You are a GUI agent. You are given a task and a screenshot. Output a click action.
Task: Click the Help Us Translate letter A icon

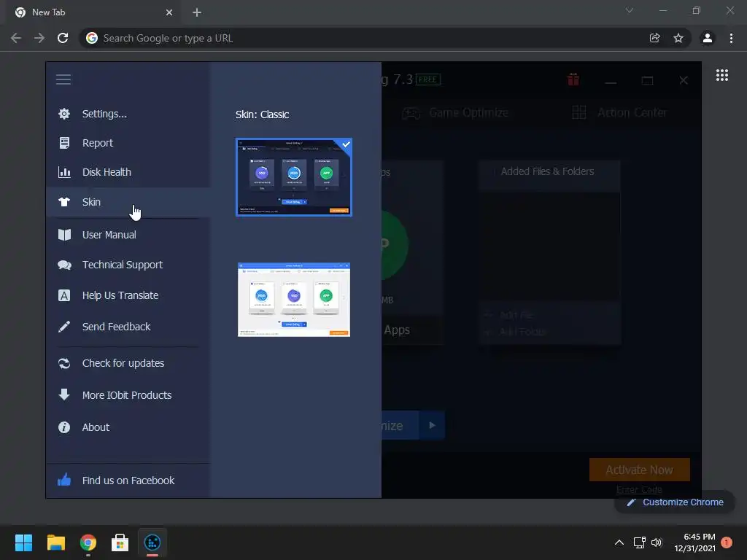point(64,295)
